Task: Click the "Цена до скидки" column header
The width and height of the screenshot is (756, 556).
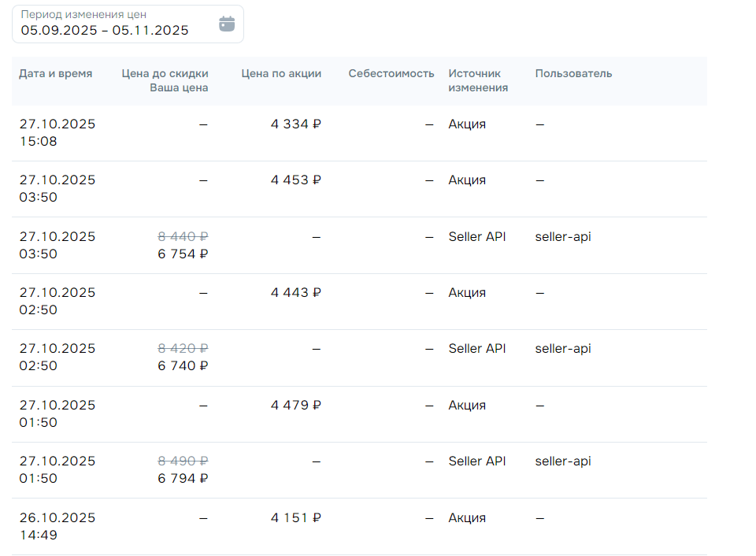Action: (x=165, y=74)
